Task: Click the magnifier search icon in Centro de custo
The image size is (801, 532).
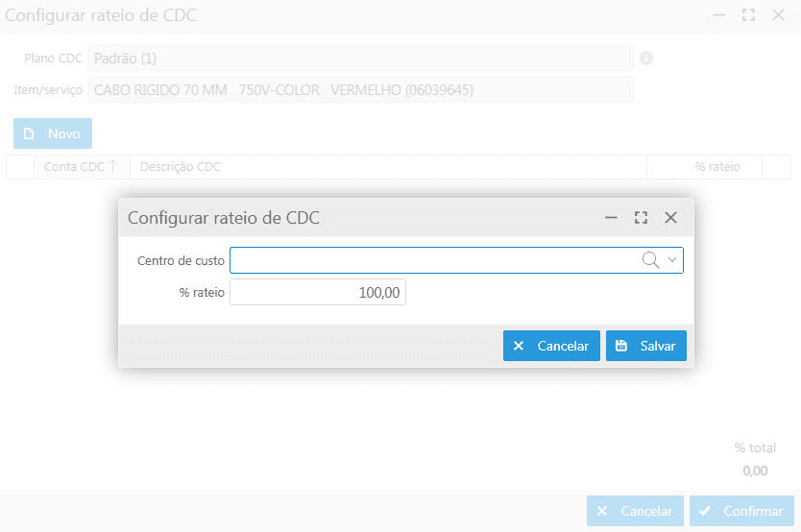Action: pyautogui.click(x=650, y=260)
